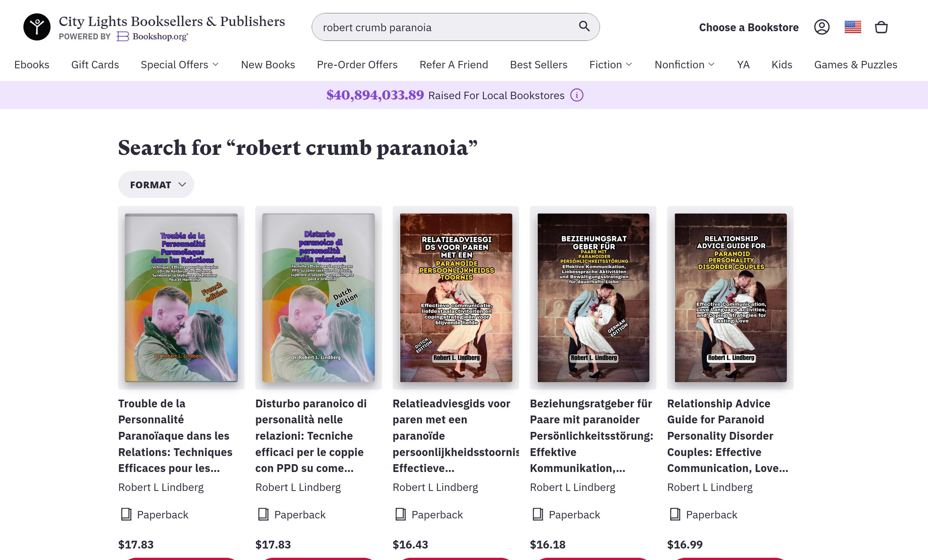This screenshot has width=928, height=560.
Task: Open the user account icon
Action: click(x=822, y=27)
